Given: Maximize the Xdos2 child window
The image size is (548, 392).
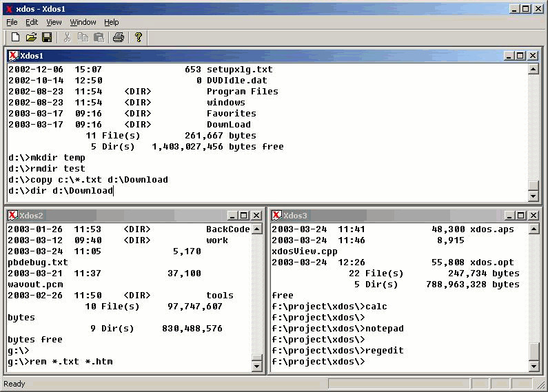Looking at the screenshot, I should 244,216.
